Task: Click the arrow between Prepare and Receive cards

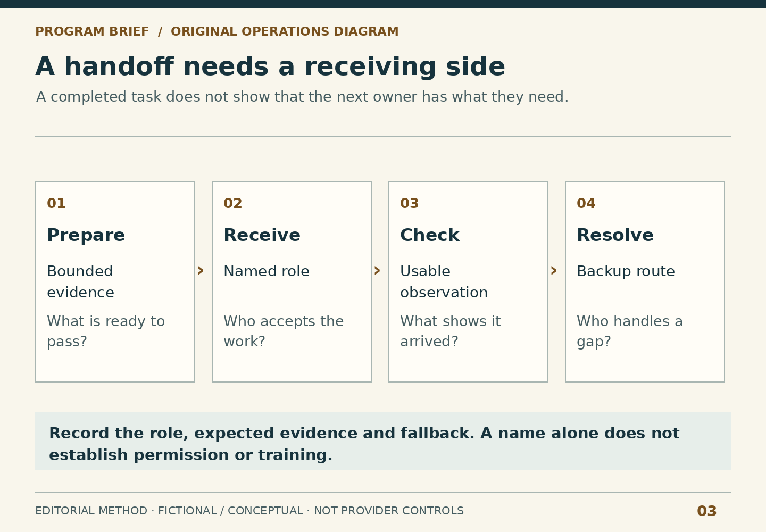Action: click(x=201, y=271)
